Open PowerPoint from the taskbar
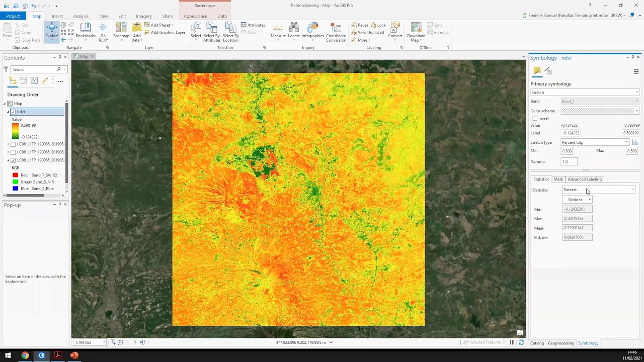Screen dimensions: 644x362 click(74, 355)
